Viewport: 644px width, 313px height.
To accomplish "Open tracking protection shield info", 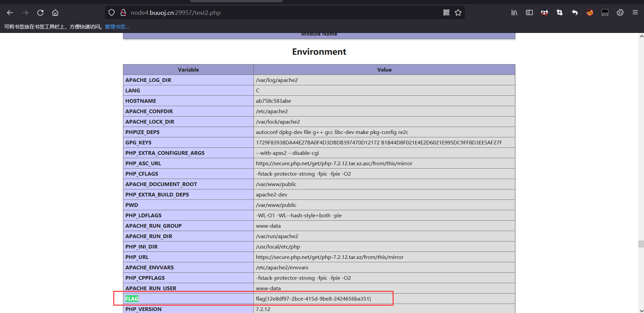I will coord(112,13).
